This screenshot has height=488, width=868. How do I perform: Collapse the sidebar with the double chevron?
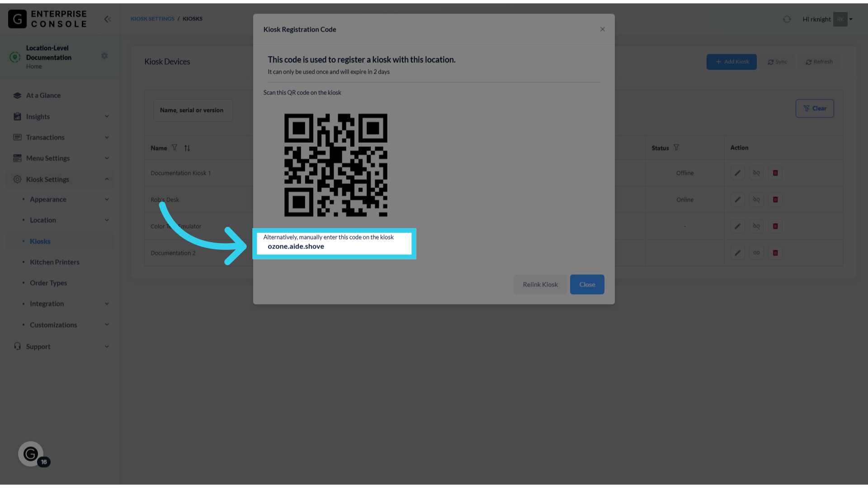(108, 19)
